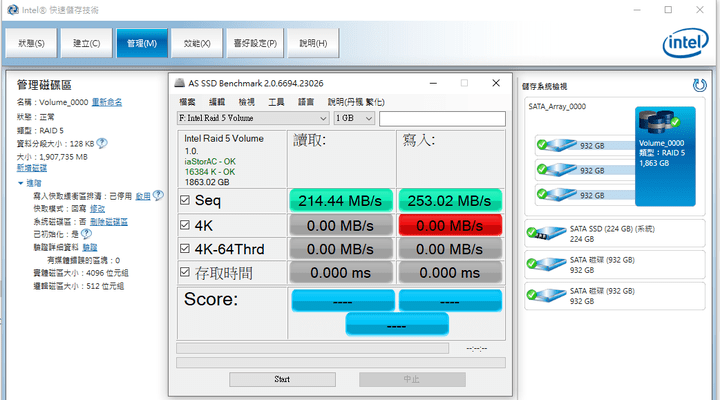Open the 檢視 menu in AS SSD
Viewport: 720px width, 400px height.
247,102
